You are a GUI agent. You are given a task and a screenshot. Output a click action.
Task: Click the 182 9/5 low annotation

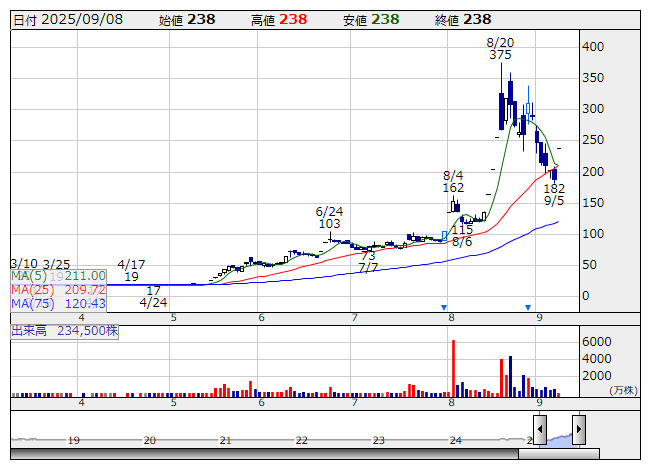click(554, 194)
